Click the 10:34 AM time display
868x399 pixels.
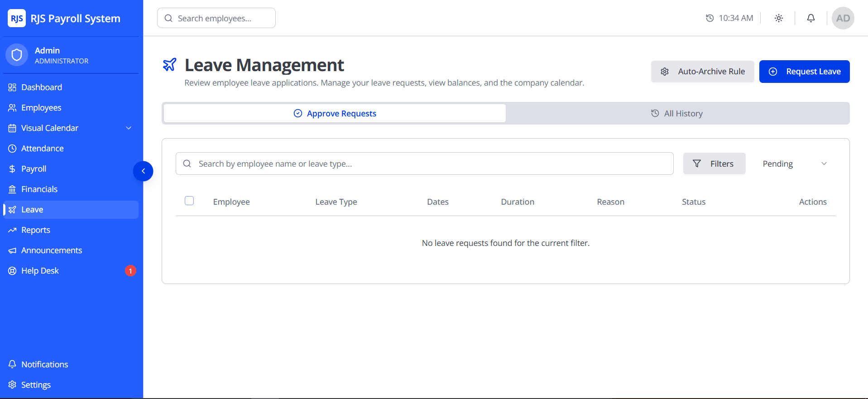[x=736, y=18]
